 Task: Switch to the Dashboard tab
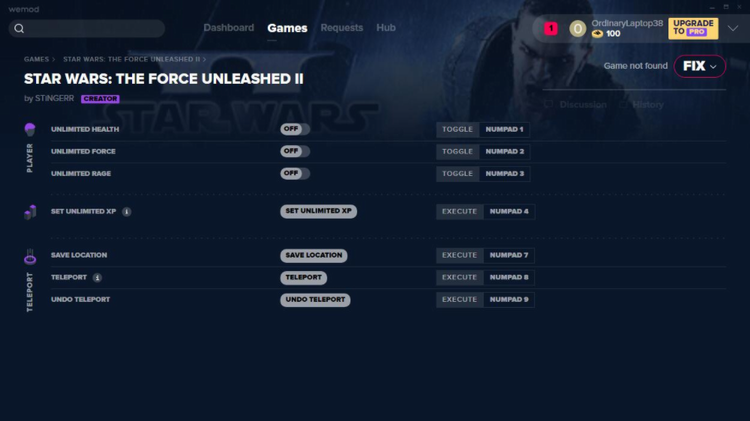tap(228, 28)
